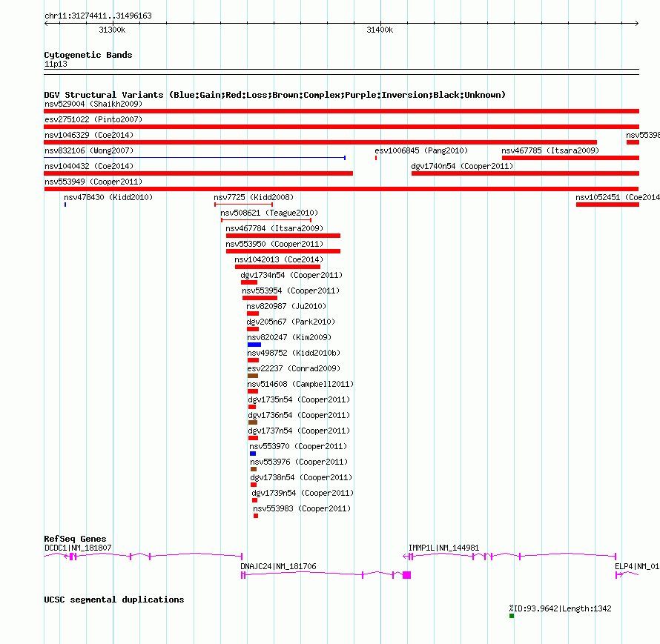Click the 31300k ruler position label
Viewport: 660px width, 644px height.
point(112,30)
